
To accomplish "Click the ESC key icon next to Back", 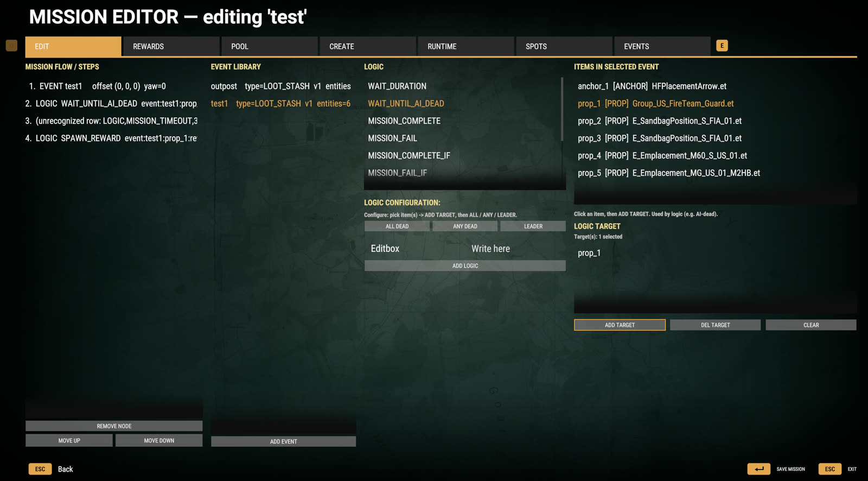I will click(40, 469).
